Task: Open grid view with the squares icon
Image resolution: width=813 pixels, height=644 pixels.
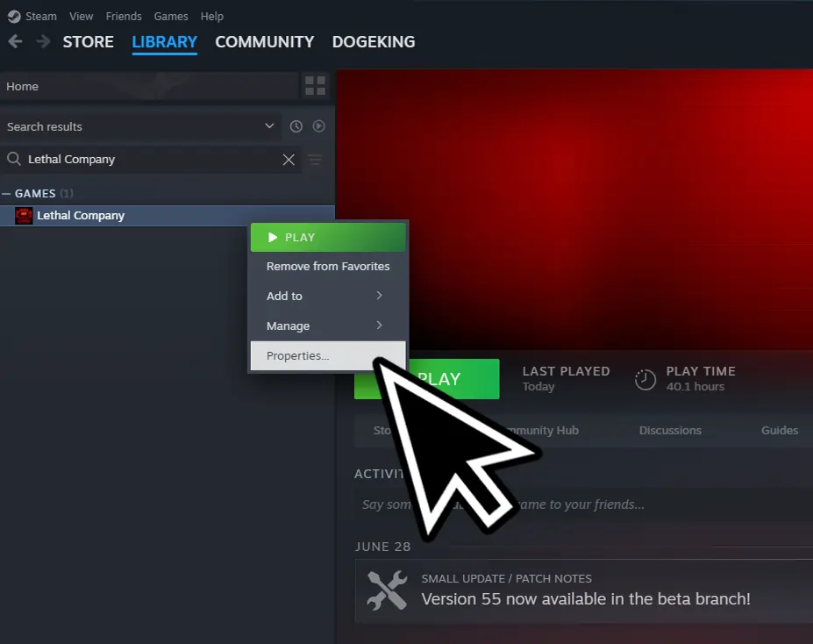Action: [315, 85]
